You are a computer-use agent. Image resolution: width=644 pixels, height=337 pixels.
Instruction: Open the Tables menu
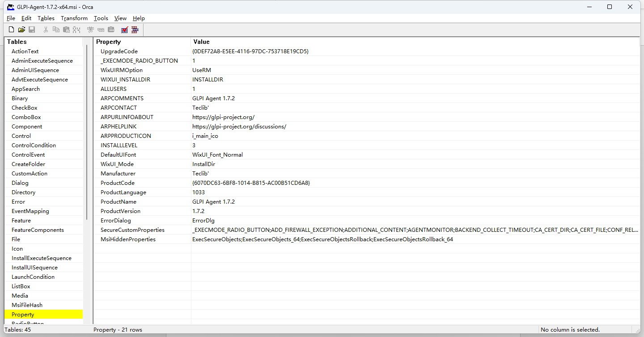[x=46, y=18]
